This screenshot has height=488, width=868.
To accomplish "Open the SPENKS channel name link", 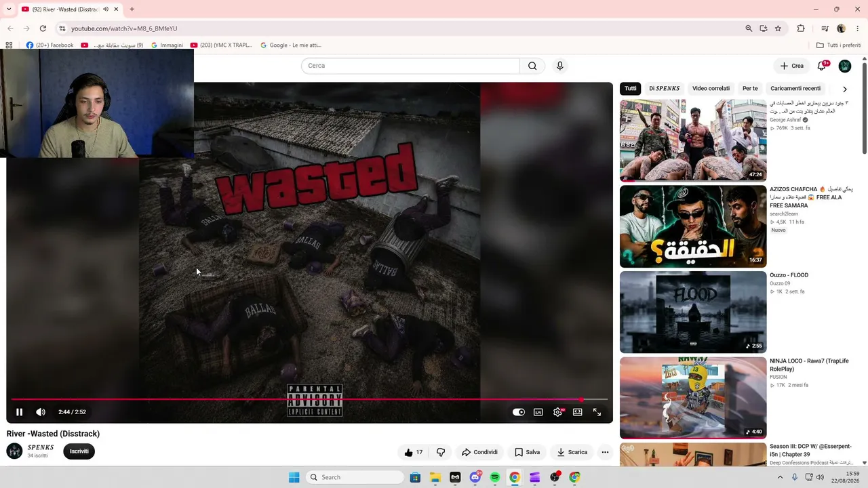I will pos(41,447).
